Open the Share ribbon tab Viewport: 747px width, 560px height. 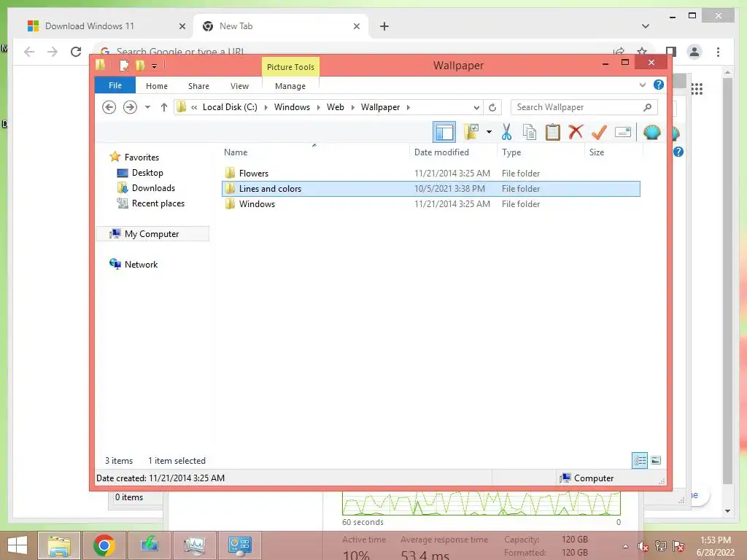[x=198, y=86]
